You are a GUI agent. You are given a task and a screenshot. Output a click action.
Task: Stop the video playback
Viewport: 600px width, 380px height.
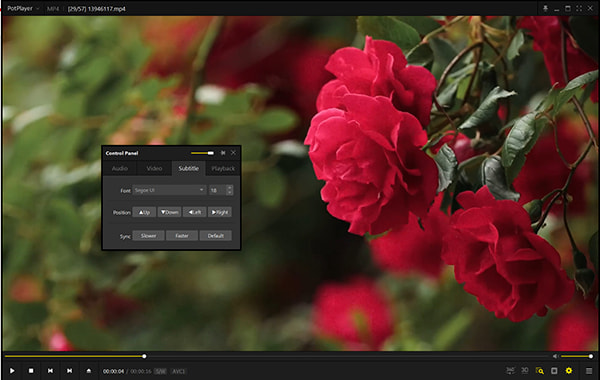[x=31, y=371]
